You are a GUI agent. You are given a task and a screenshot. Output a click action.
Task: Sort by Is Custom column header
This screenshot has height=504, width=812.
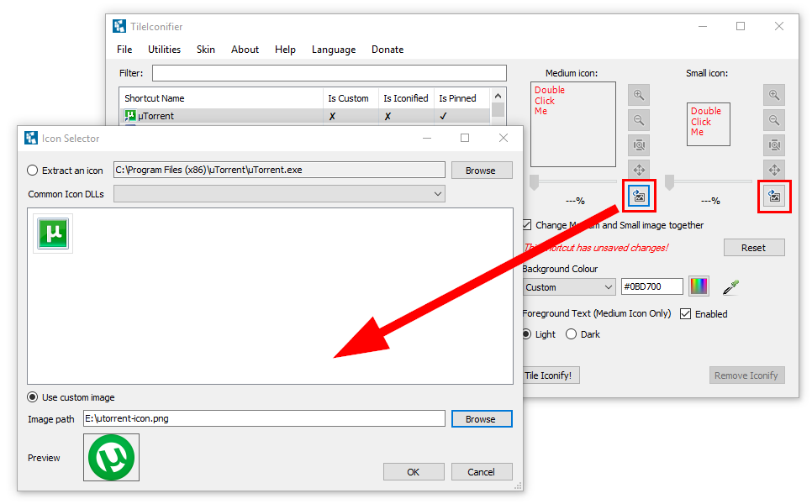351,98
